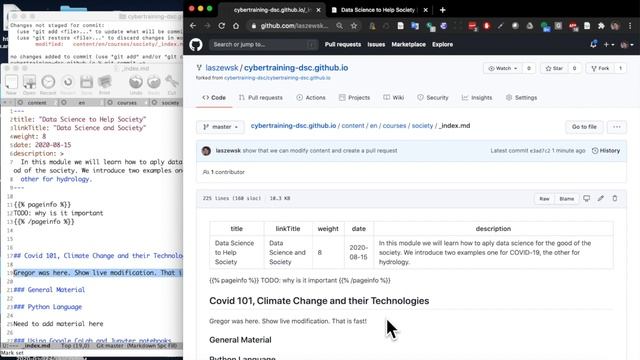Open the Projects tab
The width and height of the screenshot is (640, 360).
(354, 98)
